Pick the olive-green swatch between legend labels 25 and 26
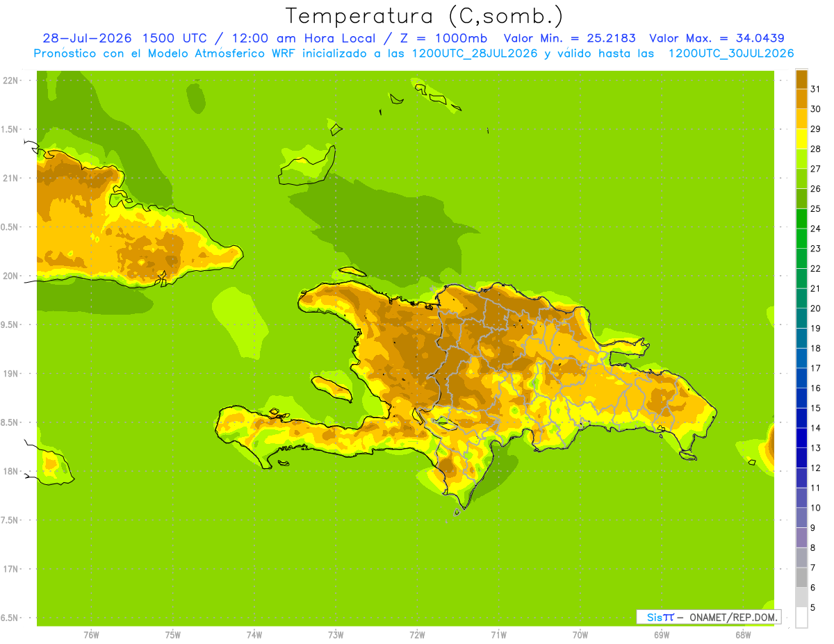 tap(801, 199)
